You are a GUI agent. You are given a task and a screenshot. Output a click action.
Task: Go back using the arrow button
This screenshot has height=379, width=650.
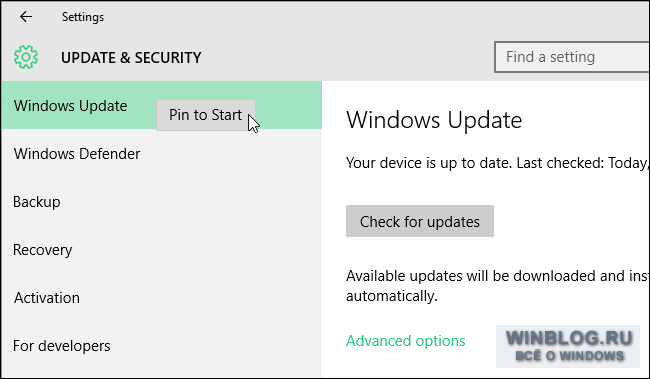(26, 17)
